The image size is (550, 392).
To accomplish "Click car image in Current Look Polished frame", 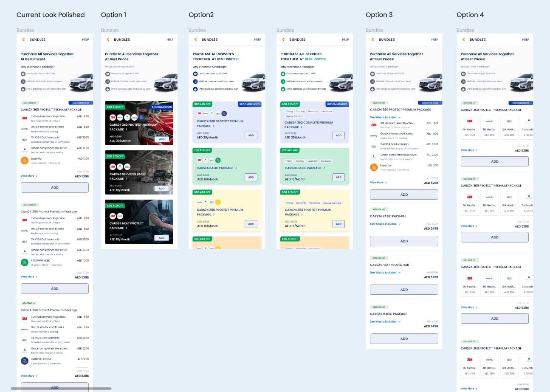I will [81, 82].
